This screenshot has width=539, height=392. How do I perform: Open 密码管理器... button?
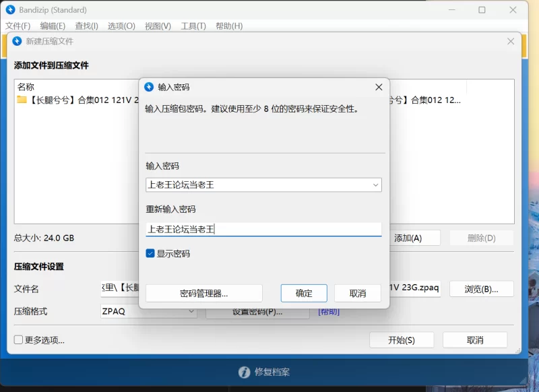(204, 294)
